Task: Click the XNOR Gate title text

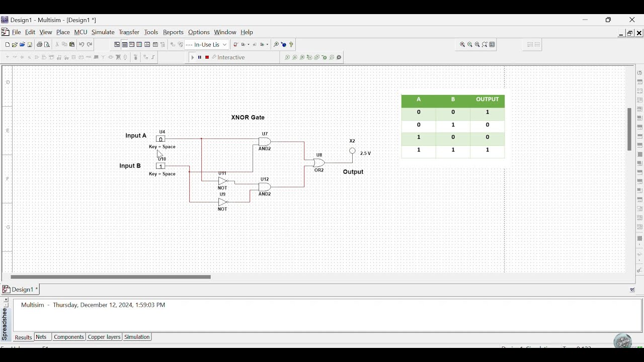Action: (248, 118)
